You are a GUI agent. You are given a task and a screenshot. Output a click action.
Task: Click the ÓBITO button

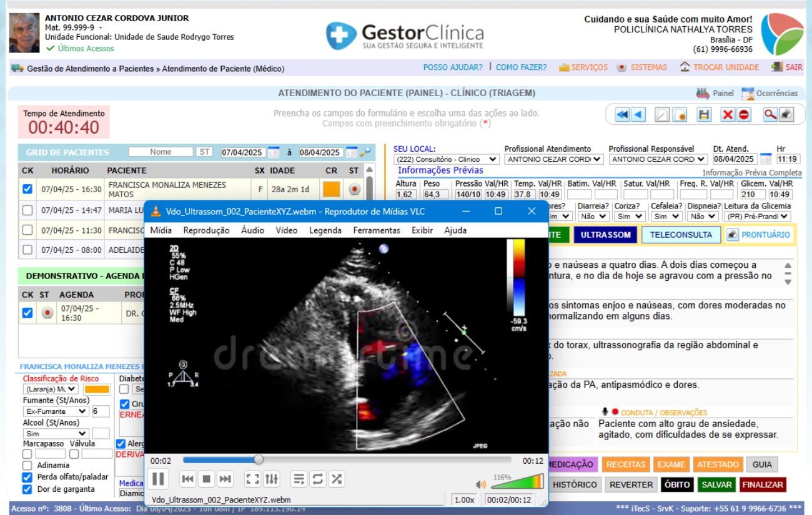tap(677, 484)
